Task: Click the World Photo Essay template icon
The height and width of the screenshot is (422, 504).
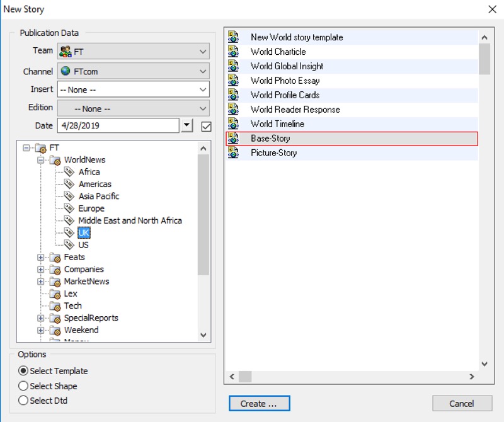Action: point(234,81)
